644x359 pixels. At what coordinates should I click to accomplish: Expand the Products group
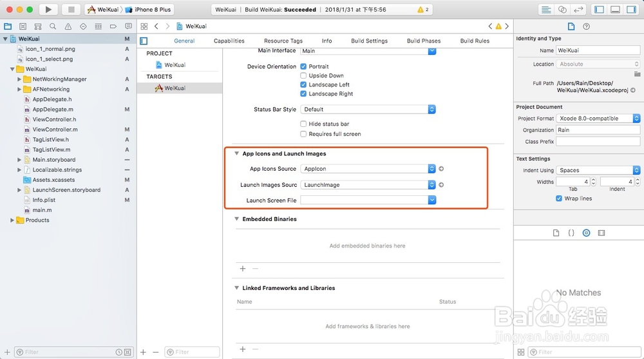tap(12, 220)
